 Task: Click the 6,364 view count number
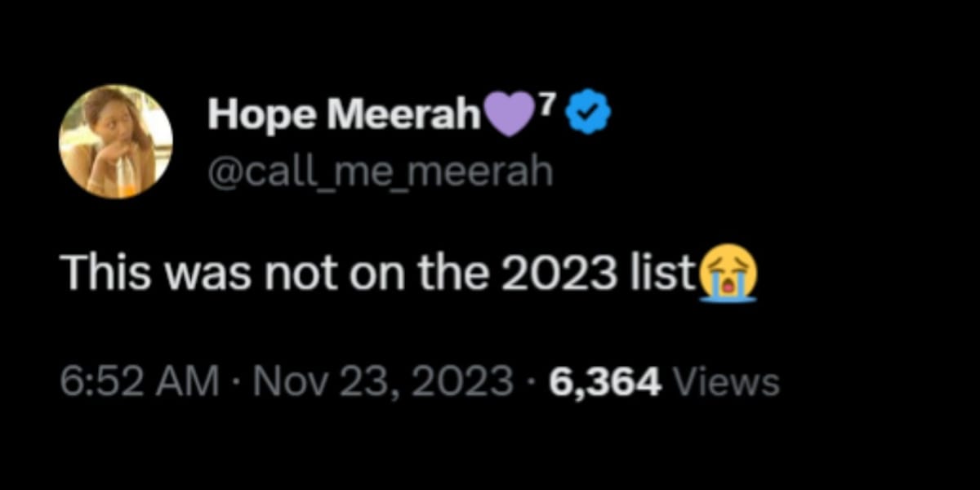[x=606, y=381]
